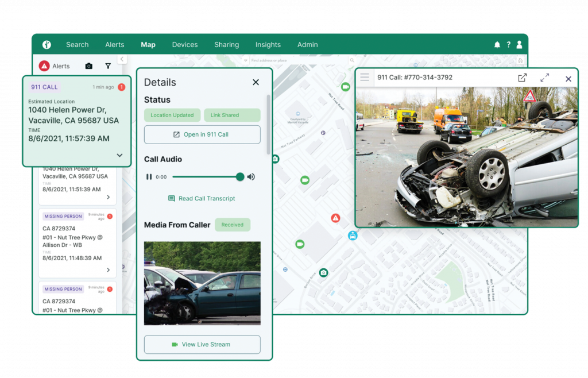The image size is (588, 378).
Task: Click the Open in 911 Call button
Action: pos(202,134)
